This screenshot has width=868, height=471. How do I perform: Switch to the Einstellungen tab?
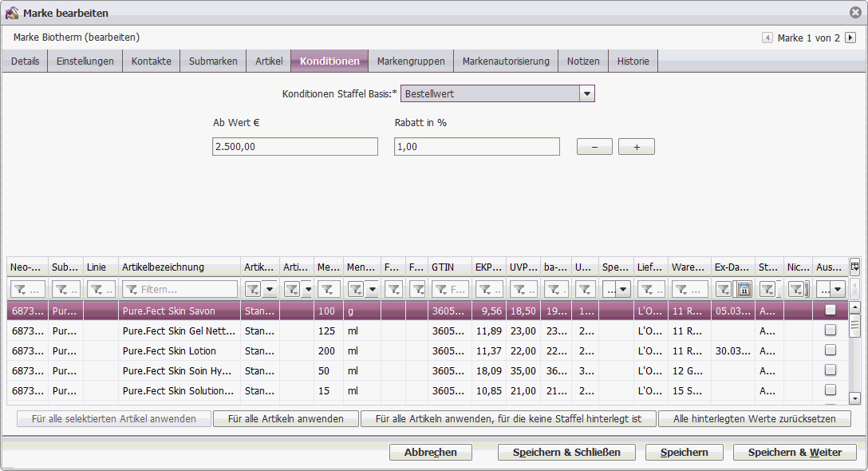click(85, 61)
